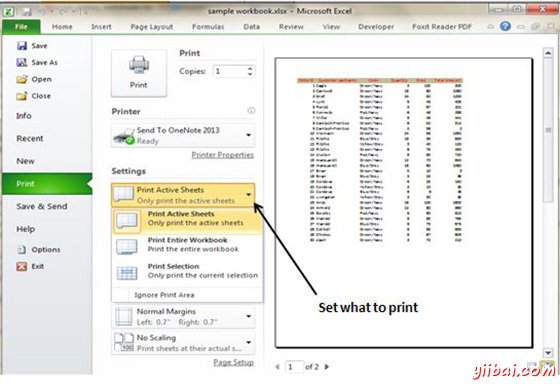Go to next preview page arrow

(326, 366)
